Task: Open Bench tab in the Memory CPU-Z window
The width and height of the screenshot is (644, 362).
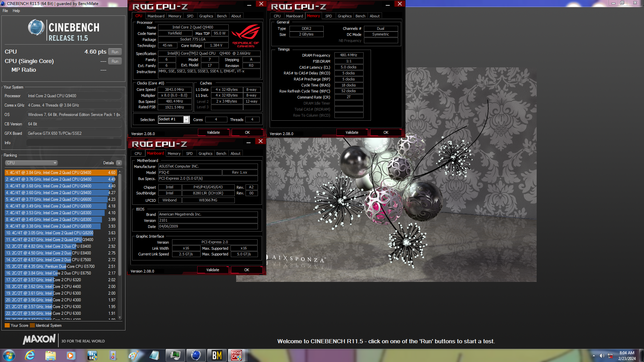Action: (361, 16)
